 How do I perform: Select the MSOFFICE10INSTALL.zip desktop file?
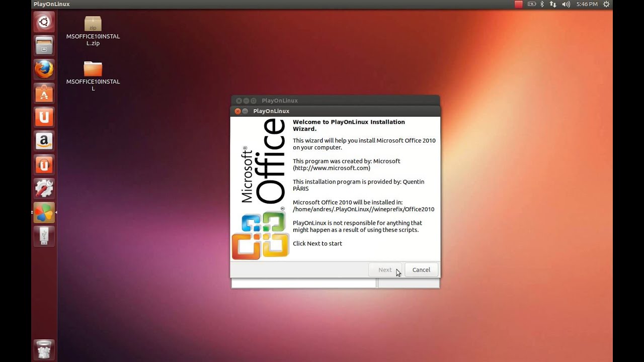coord(93,31)
